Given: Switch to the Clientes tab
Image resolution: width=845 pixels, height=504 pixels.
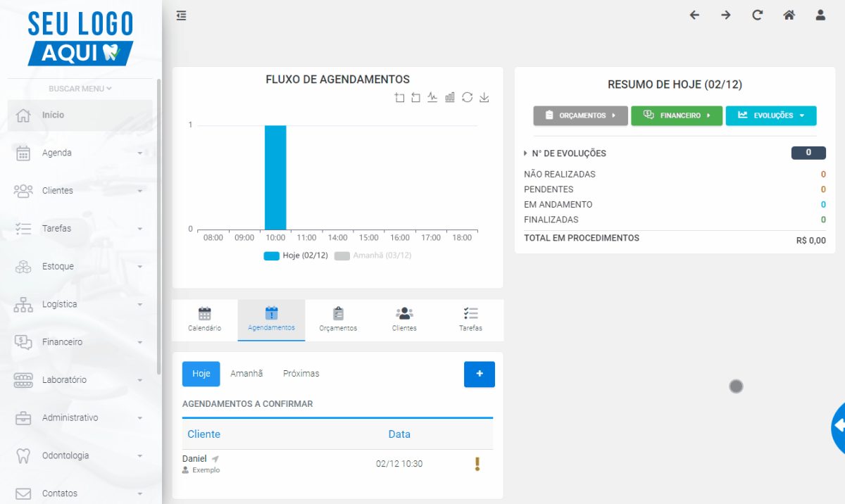Looking at the screenshot, I should [404, 320].
